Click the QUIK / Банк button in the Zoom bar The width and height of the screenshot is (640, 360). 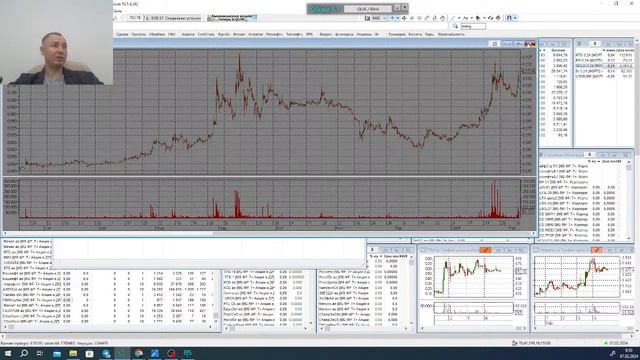[368, 9]
